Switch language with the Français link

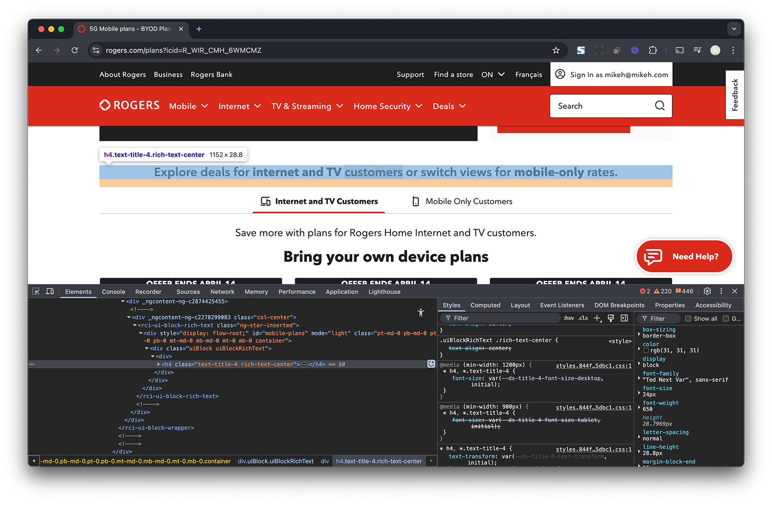click(529, 75)
